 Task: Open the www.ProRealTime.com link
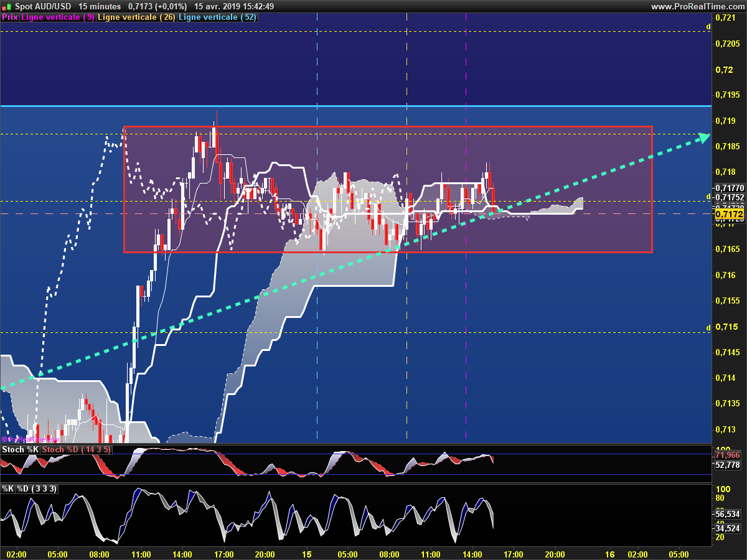tap(697, 6)
